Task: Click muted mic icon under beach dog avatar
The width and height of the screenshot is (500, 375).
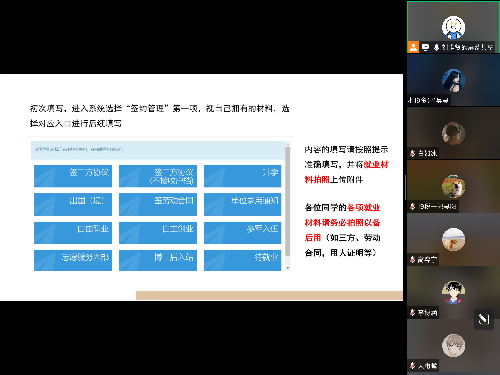Action: 413,260
